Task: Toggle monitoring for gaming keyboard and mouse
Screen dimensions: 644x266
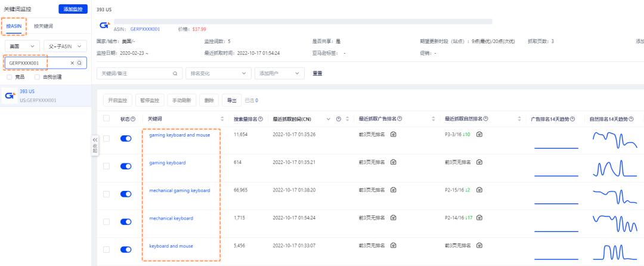Action: [x=126, y=138]
